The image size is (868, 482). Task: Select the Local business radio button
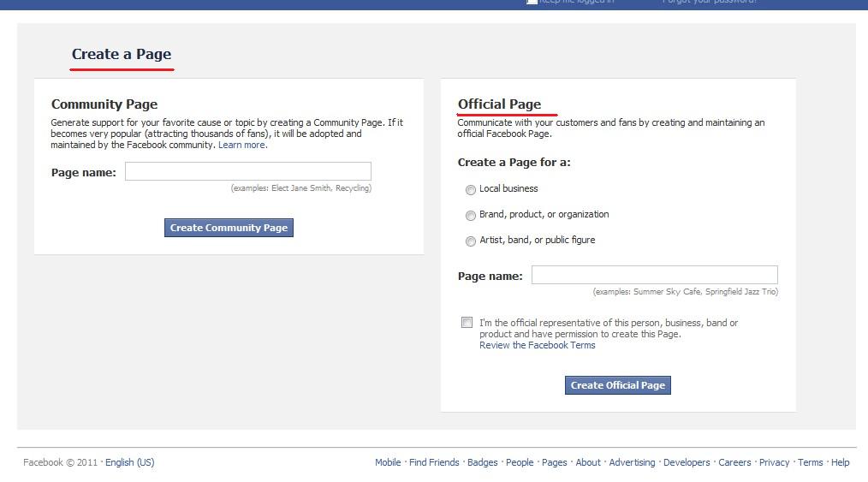471,190
